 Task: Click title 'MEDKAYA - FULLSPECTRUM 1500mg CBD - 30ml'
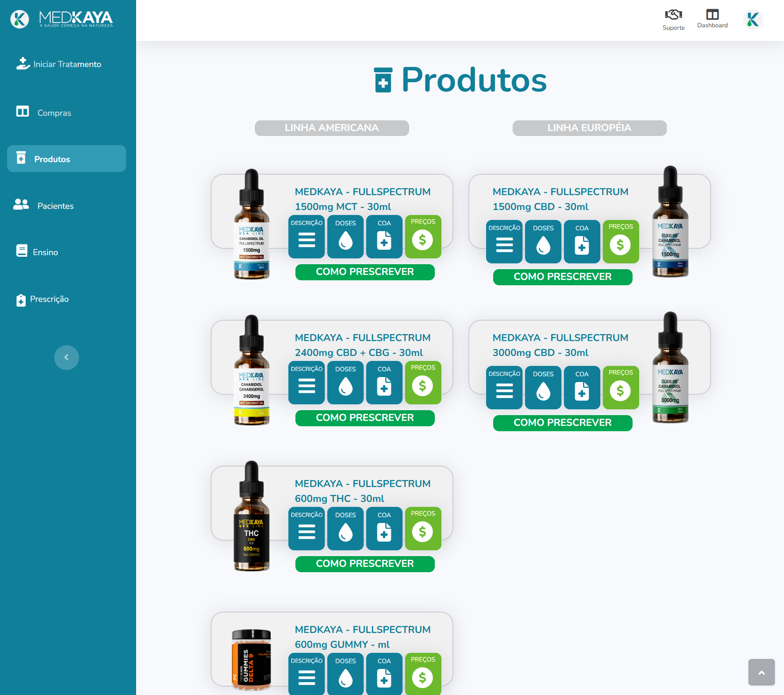[561, 199]
